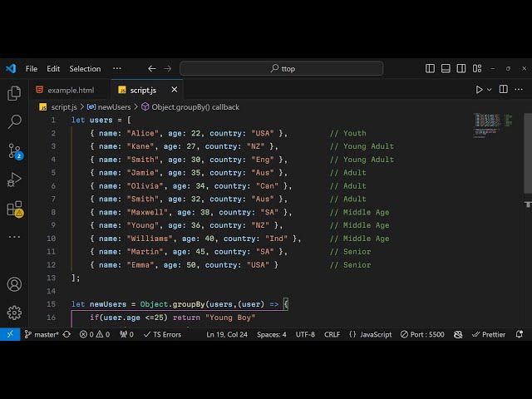Open the Search view icon
The width and height of the screenshot is (532, 399).
[14, 122]
